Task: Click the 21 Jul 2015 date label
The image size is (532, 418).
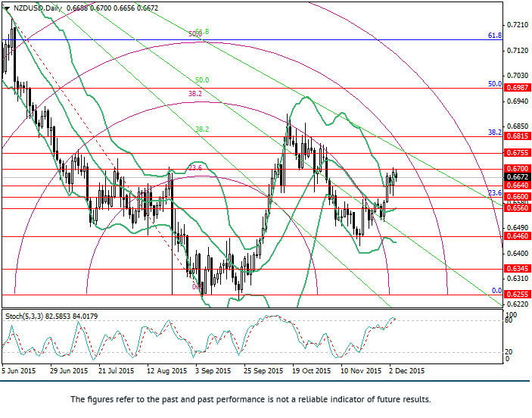Action: tap(116, 371)
